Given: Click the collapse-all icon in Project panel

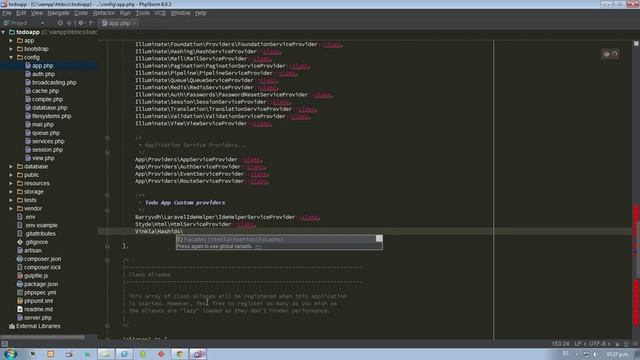Looking at the screenshot, I should tap(69, 23).
